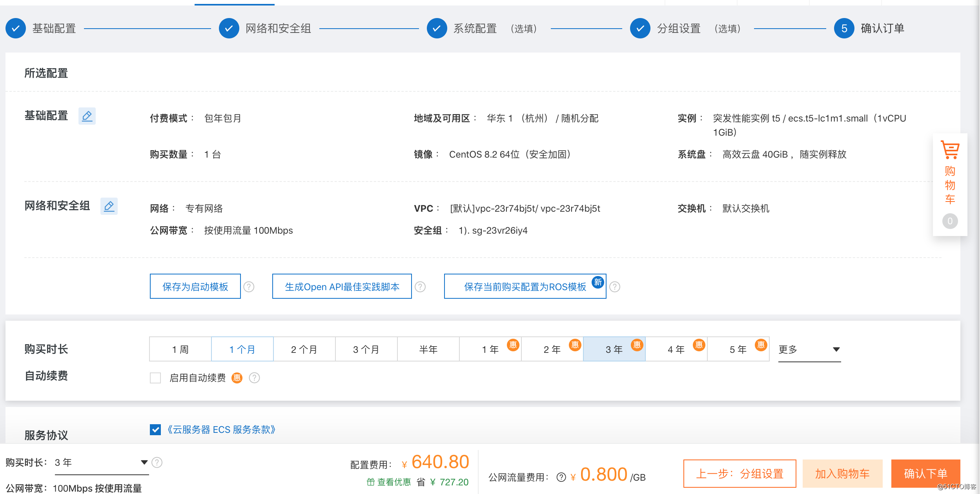Click help icon beside 启用自动续费
This screenshot has height=494, width=980.
tap(255, 378)
